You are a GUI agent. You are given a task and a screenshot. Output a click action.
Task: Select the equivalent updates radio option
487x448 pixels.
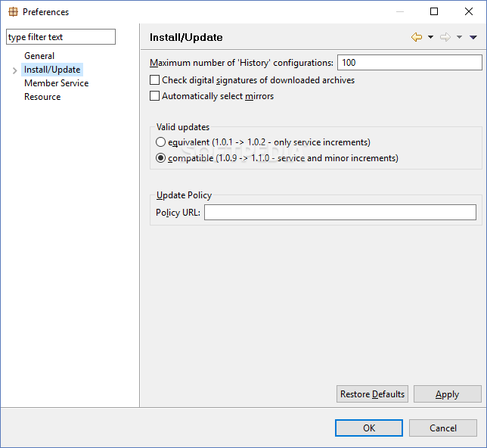[x=160, y=142]
